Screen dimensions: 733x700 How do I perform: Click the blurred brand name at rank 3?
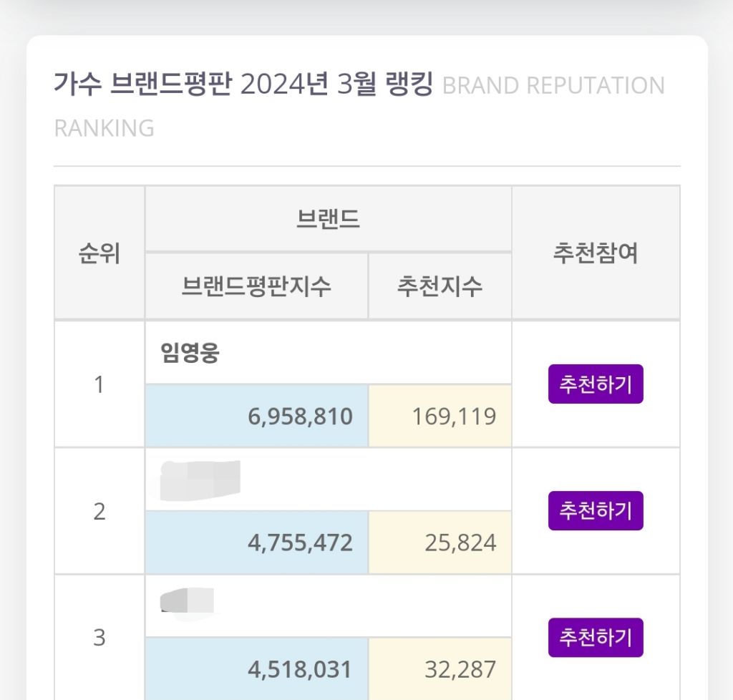point(188,603)
